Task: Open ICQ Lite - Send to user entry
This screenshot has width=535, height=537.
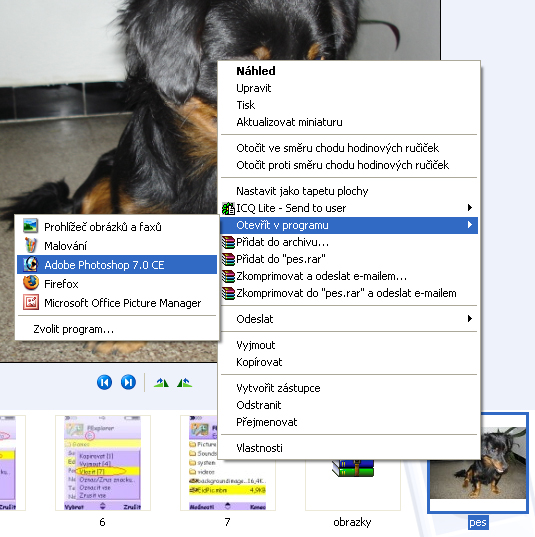Action: 349,208
